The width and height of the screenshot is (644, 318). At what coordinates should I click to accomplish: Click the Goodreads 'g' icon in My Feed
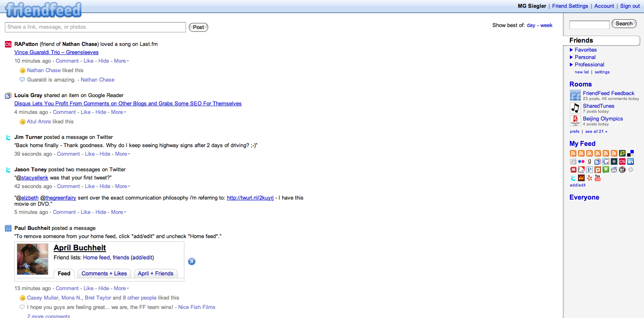pos(590,161)
